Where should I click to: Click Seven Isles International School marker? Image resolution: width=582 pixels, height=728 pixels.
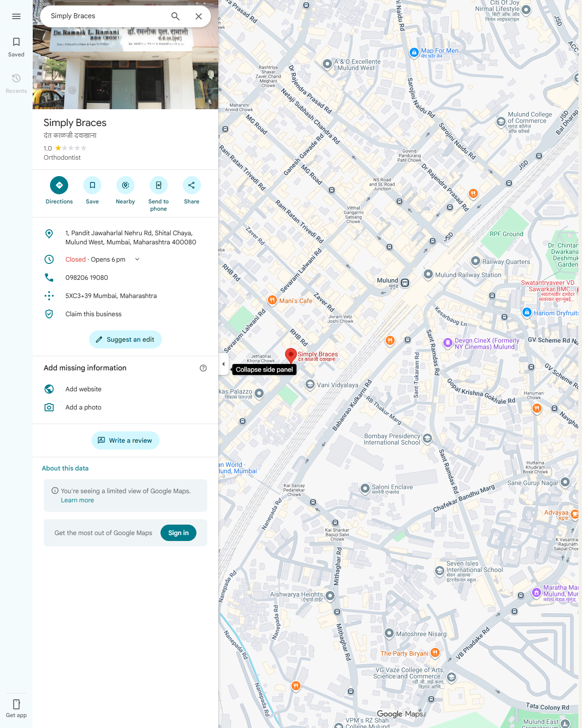click(x=439, y=571)
